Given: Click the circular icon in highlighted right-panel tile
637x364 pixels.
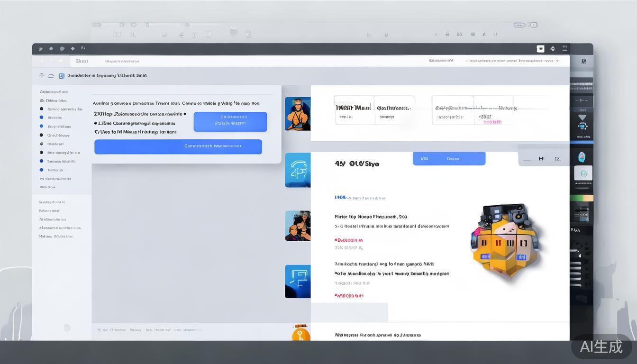Looking at the screenshot, I should tap(583, 174).
